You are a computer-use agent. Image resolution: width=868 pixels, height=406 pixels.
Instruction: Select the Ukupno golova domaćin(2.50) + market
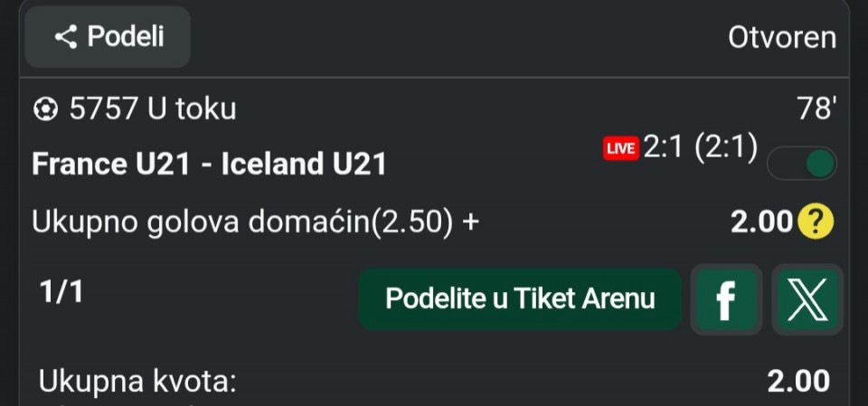[x=254, y=222]
